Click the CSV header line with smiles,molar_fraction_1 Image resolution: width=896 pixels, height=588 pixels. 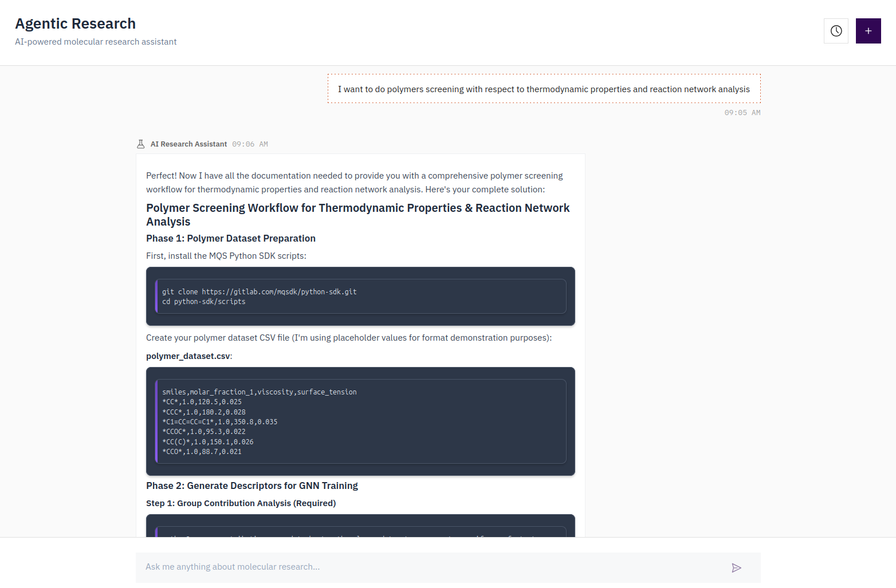(x=259, y=392)
